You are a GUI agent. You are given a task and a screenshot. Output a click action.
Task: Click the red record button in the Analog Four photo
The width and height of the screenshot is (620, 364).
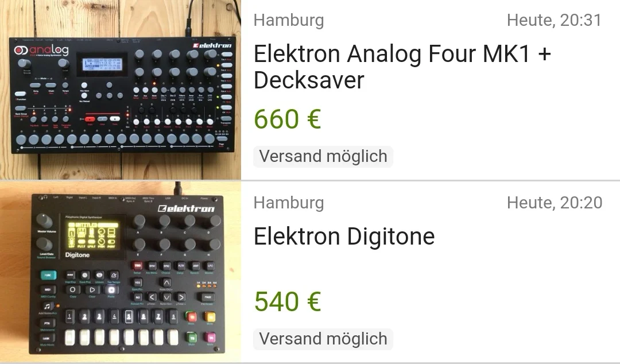click(90, 118)
